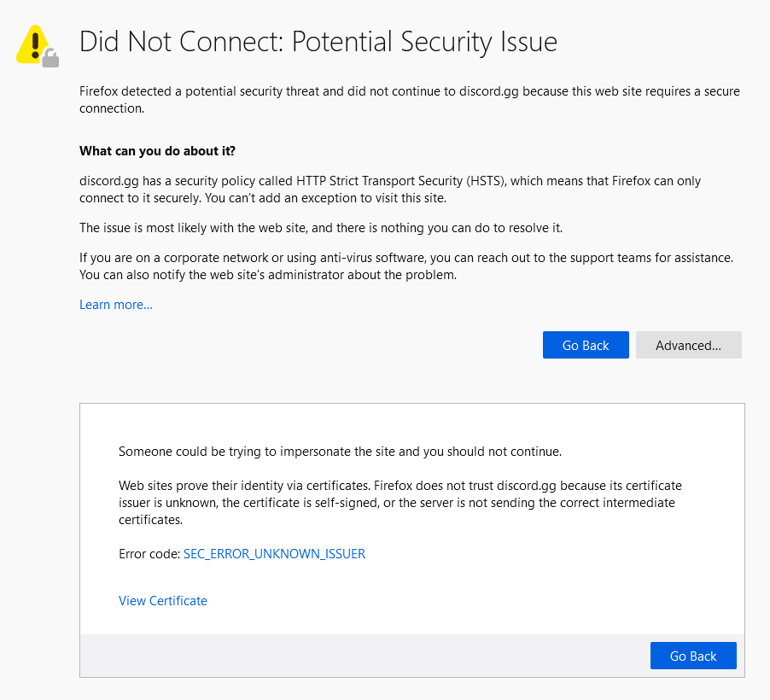Image resolution: width=770 pixels, height=700 pixels.
Task: Open the 'Learn more…' link
Action: coord(116,305)
